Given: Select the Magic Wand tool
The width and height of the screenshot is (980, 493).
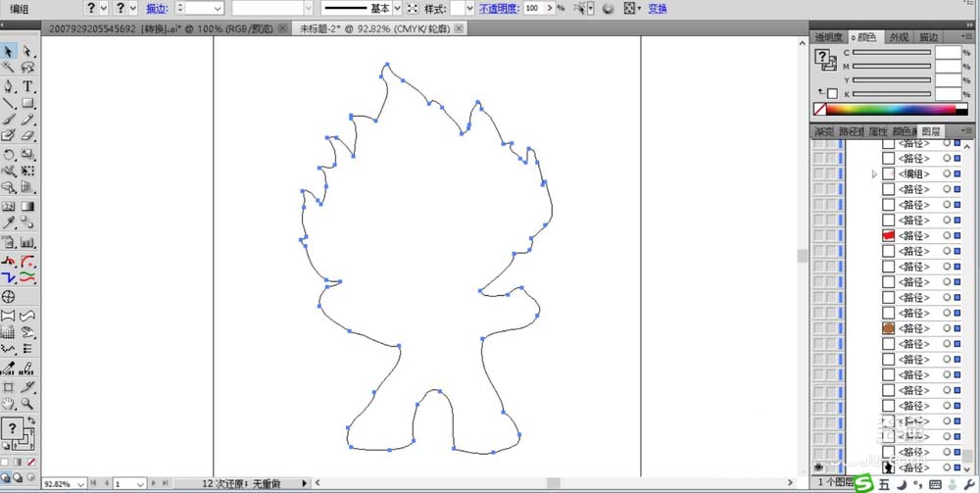Looking at the screenshot, I should coord(9,68).
